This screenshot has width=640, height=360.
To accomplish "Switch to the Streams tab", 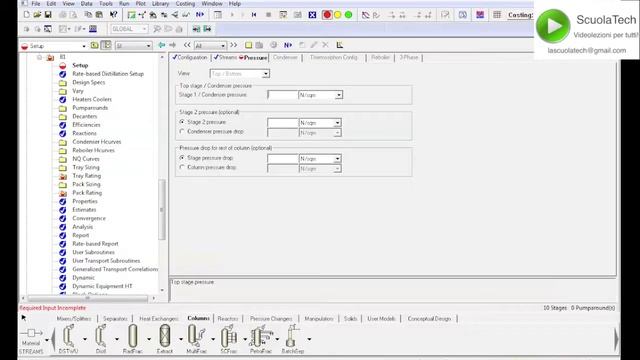I will (225, 58).
